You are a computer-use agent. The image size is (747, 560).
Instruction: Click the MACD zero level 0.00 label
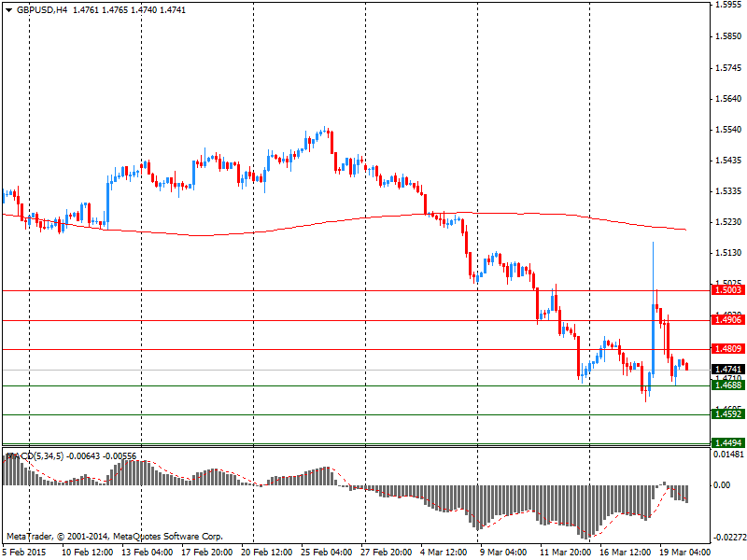pyautogui.click(x=722, y=484)
